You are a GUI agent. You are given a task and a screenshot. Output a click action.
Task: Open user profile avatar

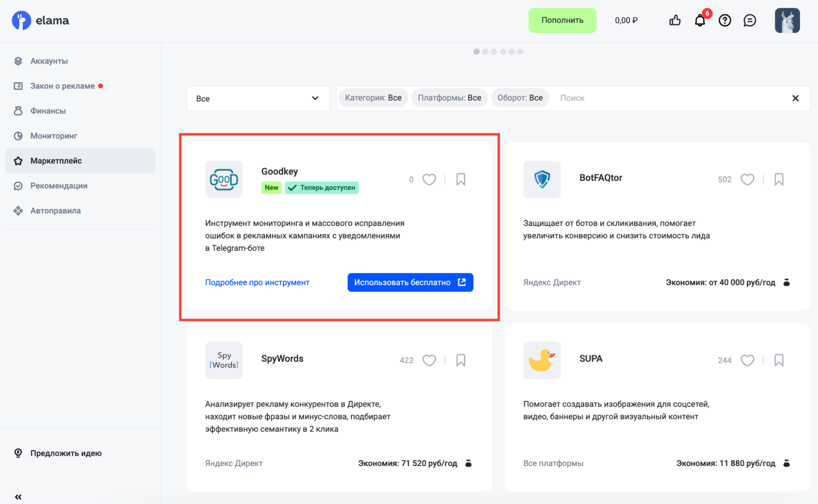787,20
